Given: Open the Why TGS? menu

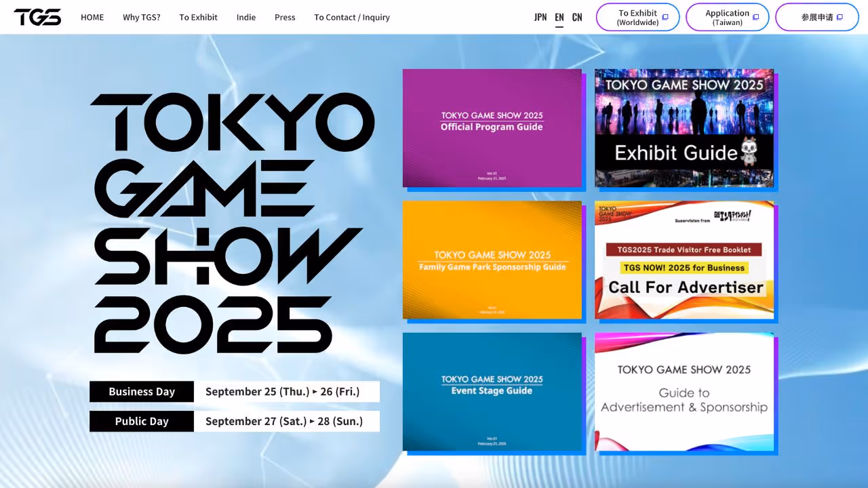Looking at the screenshot, I should coord(142,18).
